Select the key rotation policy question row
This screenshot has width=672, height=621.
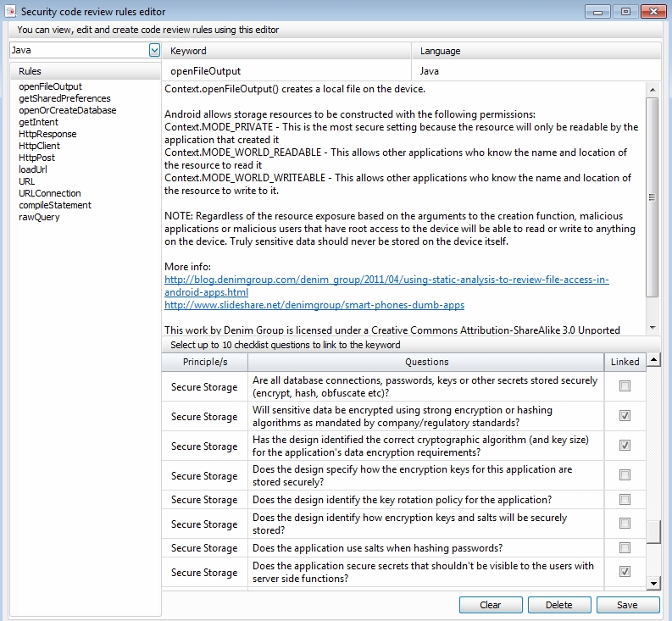pos(402,500)
